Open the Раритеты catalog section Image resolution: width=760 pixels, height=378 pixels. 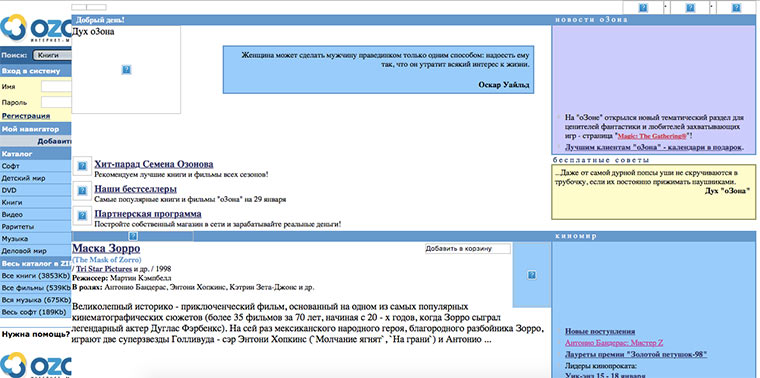pos(35,226)
